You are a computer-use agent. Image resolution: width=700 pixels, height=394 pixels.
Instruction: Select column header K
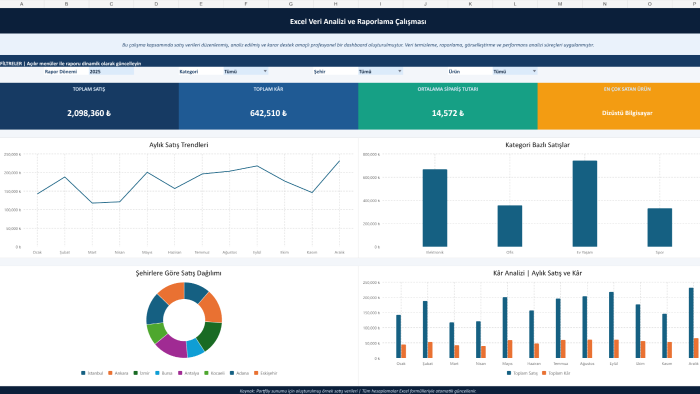click(x=470, y=4)
